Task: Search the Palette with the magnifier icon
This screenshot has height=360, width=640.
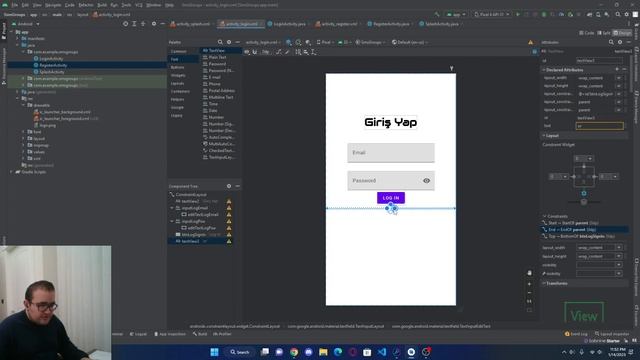Action: pyautogui.click(x=220, y=42)
